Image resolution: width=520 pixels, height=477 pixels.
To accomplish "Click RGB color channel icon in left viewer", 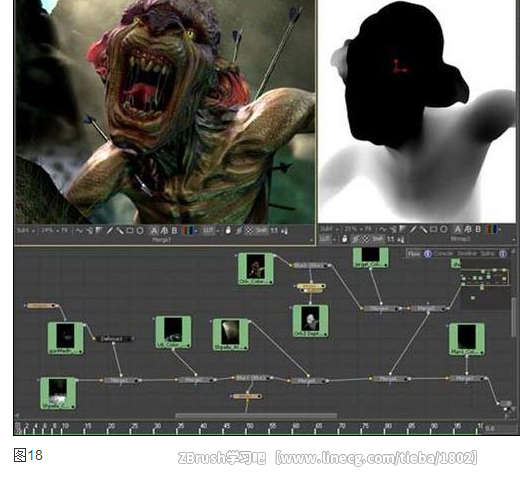I will [x=188, y=231].
